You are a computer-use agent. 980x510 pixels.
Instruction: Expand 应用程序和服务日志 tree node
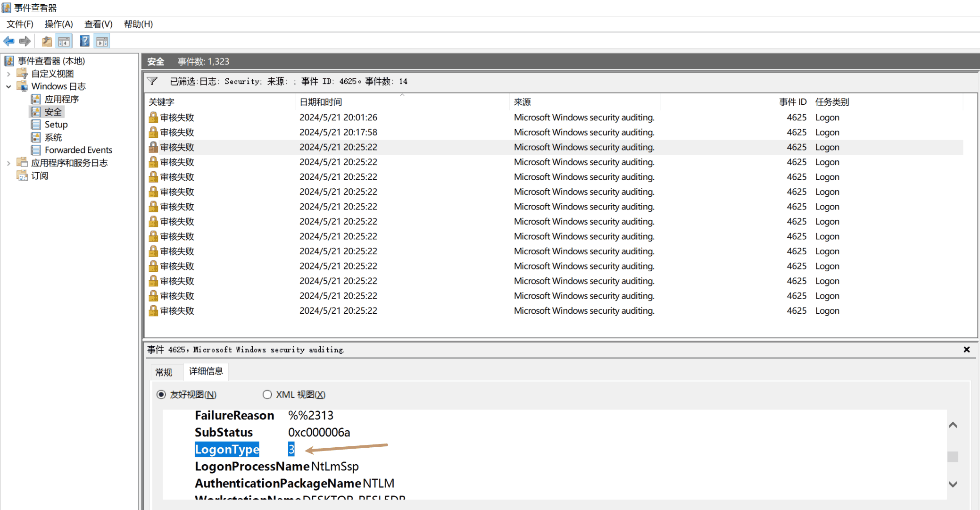[x=8, y=163]
